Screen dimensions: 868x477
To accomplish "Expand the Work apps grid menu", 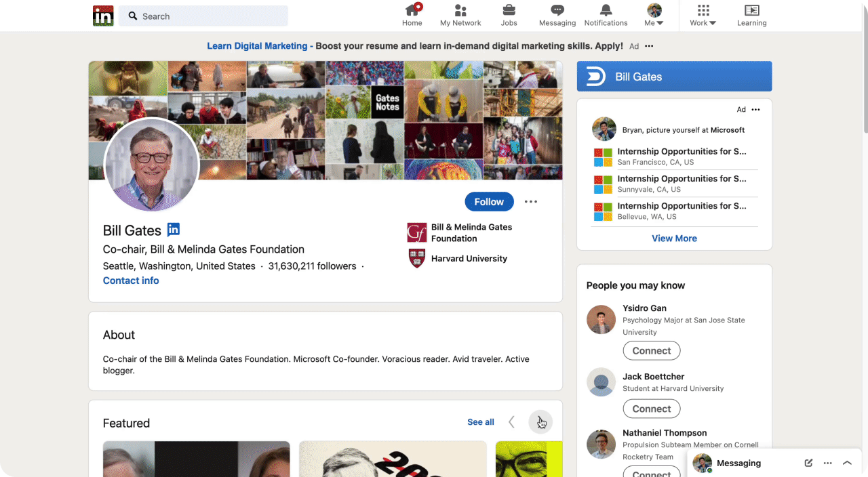I will [x=703, y=16].
